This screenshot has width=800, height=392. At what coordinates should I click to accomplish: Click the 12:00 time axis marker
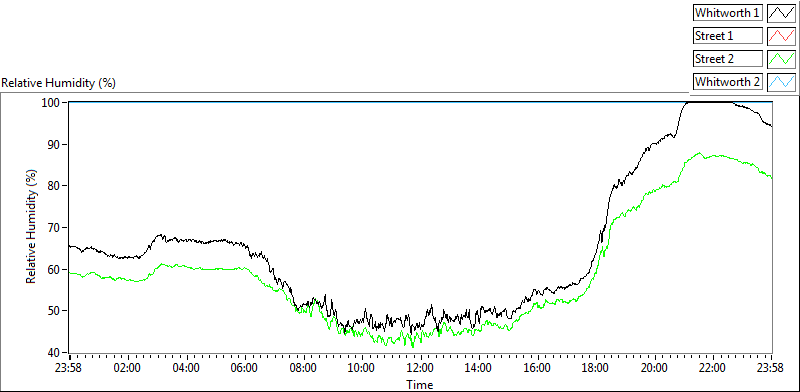click(420, 367)
